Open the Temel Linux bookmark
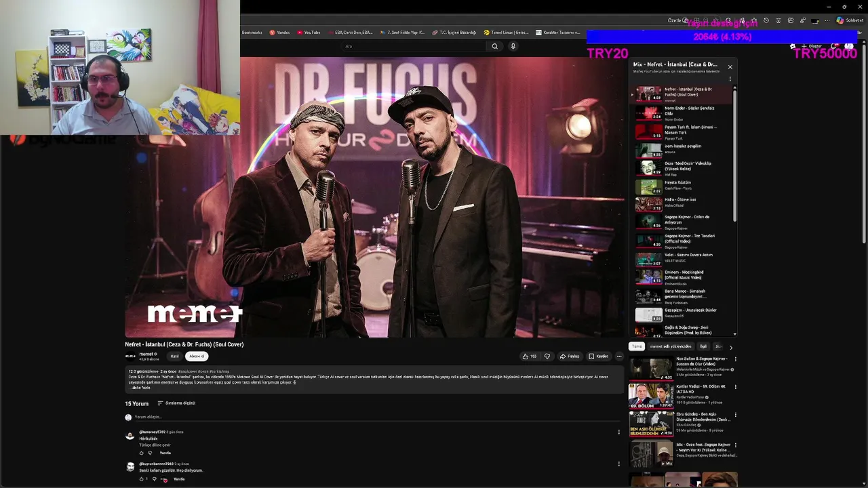868x488 pixels. tap(506, 33)
